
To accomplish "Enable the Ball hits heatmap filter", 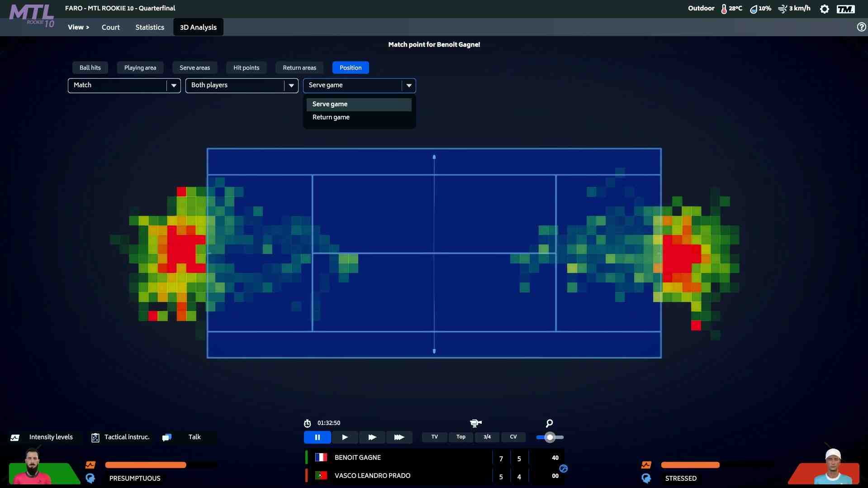I will (90, 68).
